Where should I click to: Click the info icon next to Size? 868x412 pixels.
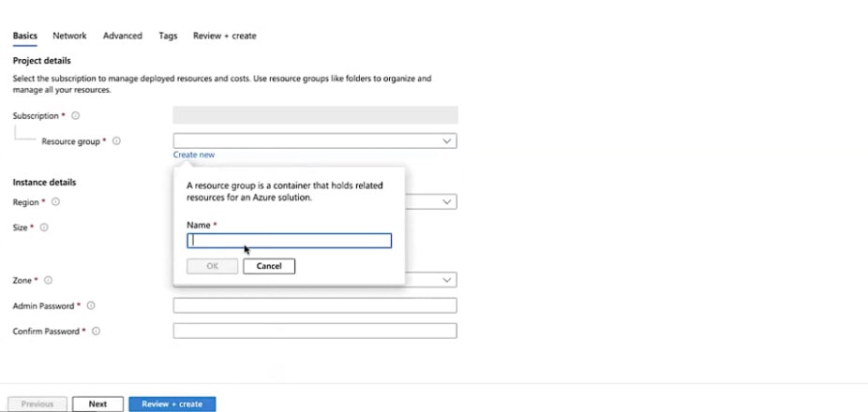coord(44,228)
